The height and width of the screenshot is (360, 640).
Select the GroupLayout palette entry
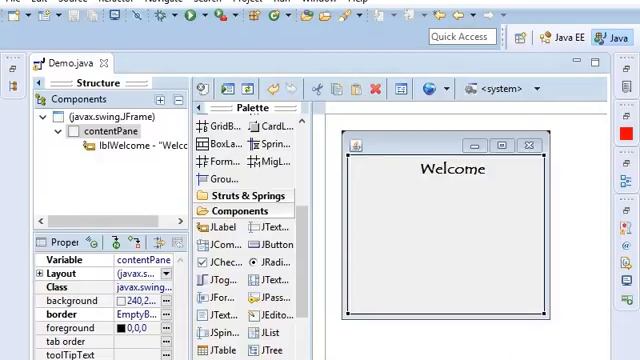tap(218, 179)
